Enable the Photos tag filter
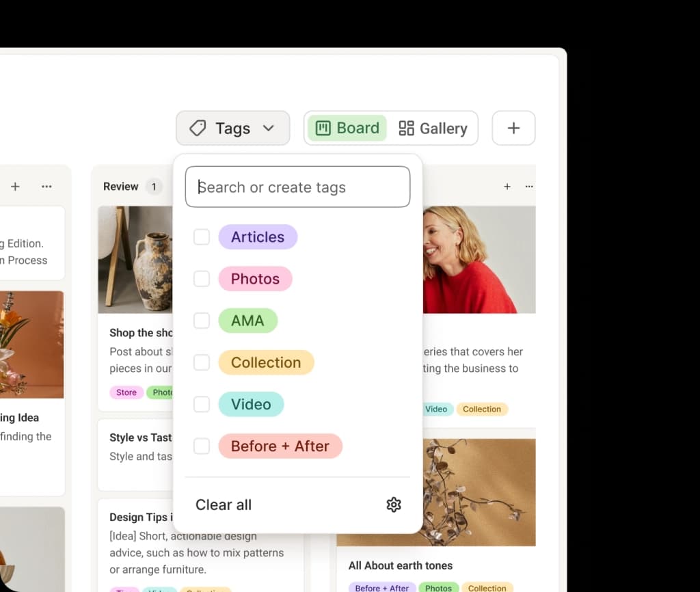This screenshot has width=700, height=592. point(202,278)
